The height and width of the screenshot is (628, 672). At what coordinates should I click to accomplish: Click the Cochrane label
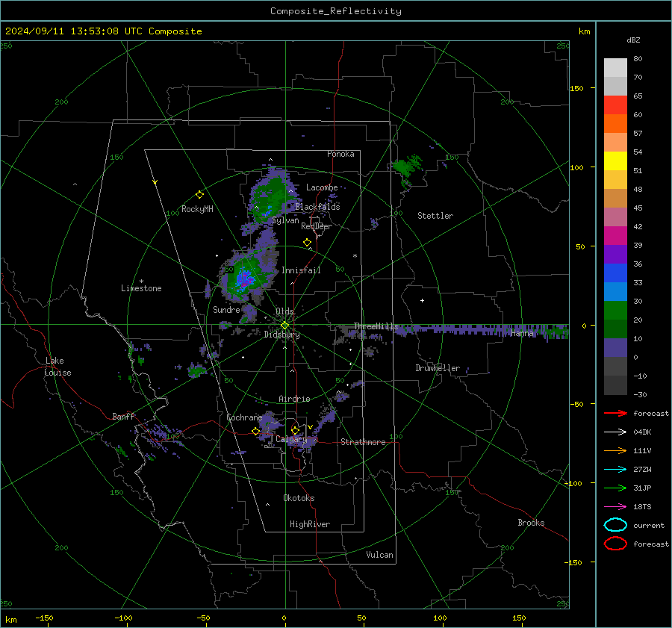pyautogui.click(x=244, y=417)
